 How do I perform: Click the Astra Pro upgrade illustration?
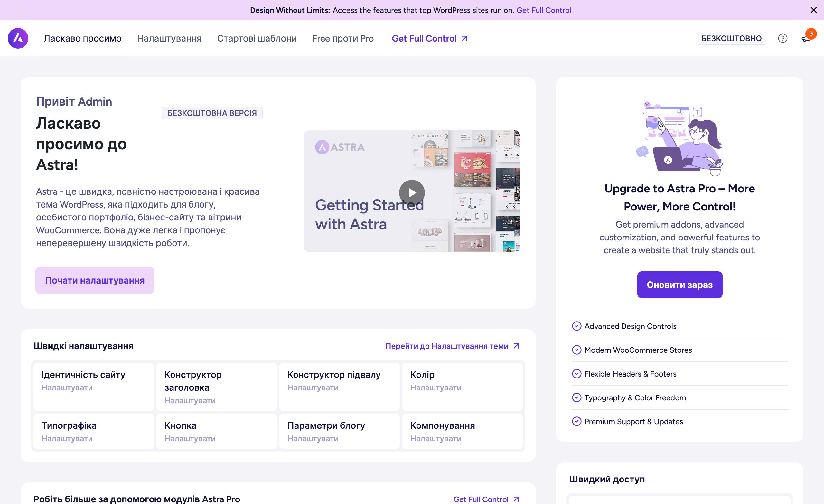tap(679, 138)
